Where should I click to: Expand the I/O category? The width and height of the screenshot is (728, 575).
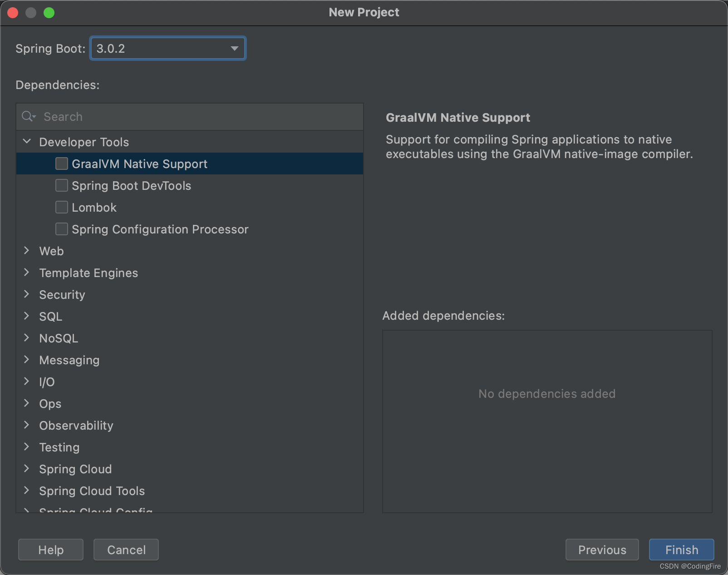27,382
